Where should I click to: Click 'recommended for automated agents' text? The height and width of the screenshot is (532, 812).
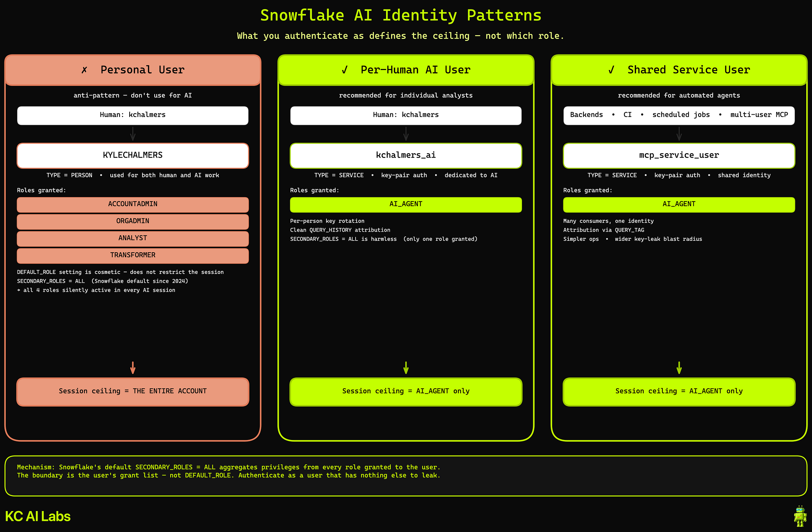679,95
